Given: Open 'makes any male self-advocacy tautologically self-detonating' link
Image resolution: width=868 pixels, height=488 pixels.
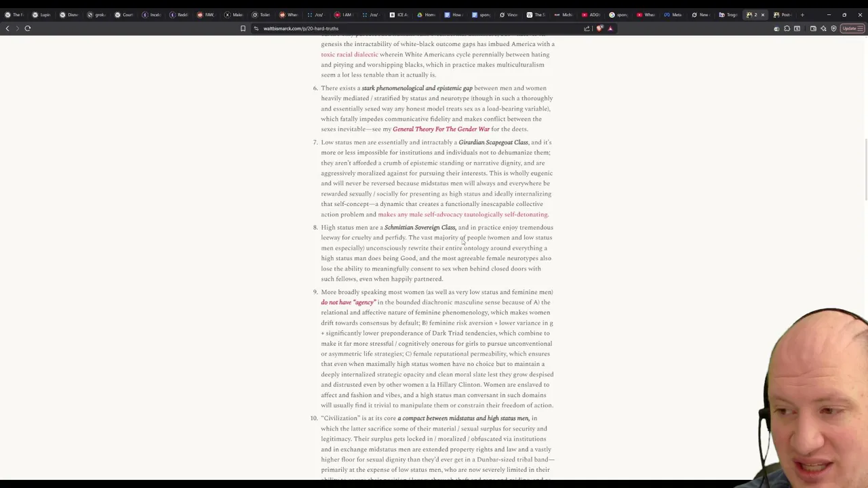Looking at the screenshot, I should 463,214.
